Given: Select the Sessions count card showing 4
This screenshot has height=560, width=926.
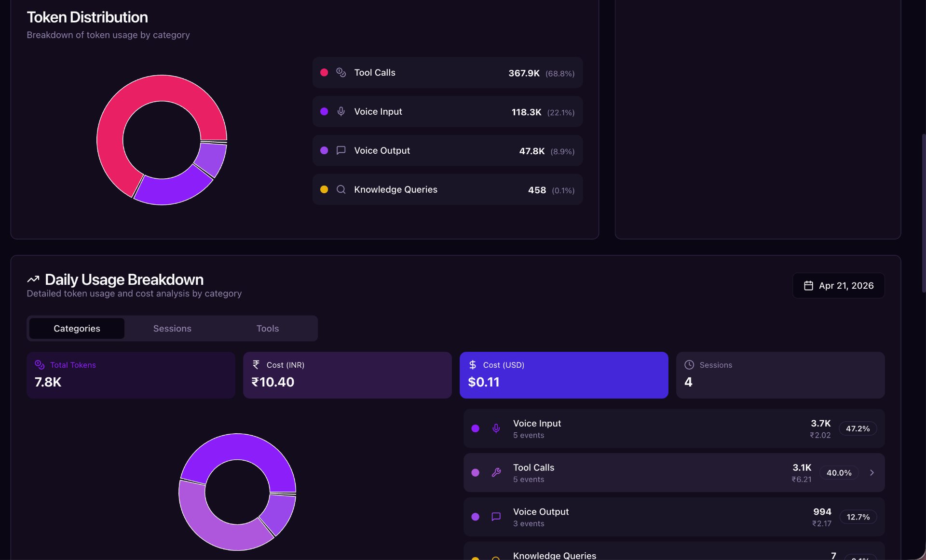Looking at the screenshot, I should (780, 375).
